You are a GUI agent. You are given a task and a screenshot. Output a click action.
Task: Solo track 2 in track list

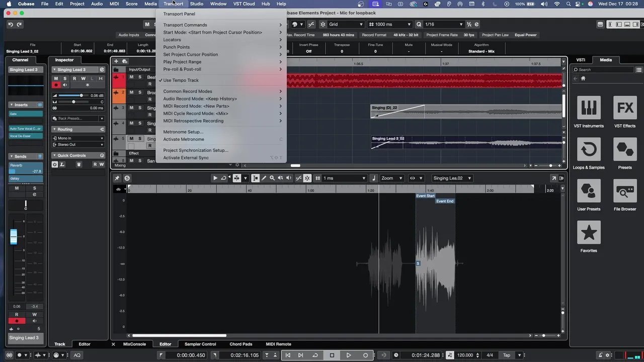click(140, 93)
